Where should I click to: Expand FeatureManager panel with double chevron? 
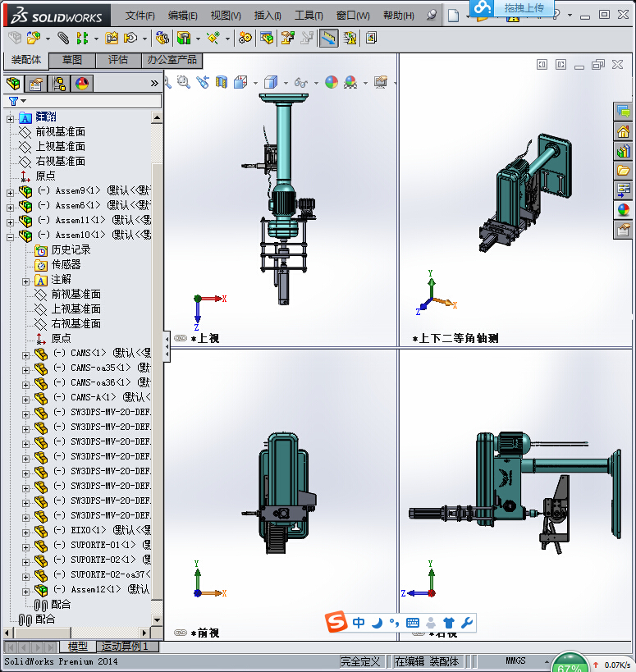click(154, 84)
